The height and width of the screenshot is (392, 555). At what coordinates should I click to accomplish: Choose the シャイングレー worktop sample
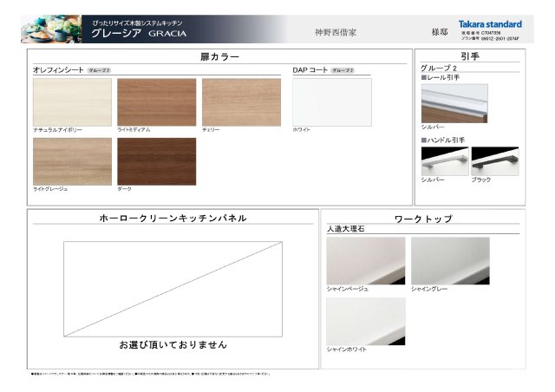click(x=450, y=261)
